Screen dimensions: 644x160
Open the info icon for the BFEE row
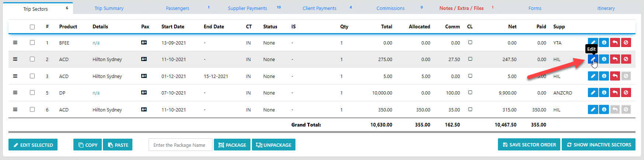[x=604, y=43]
